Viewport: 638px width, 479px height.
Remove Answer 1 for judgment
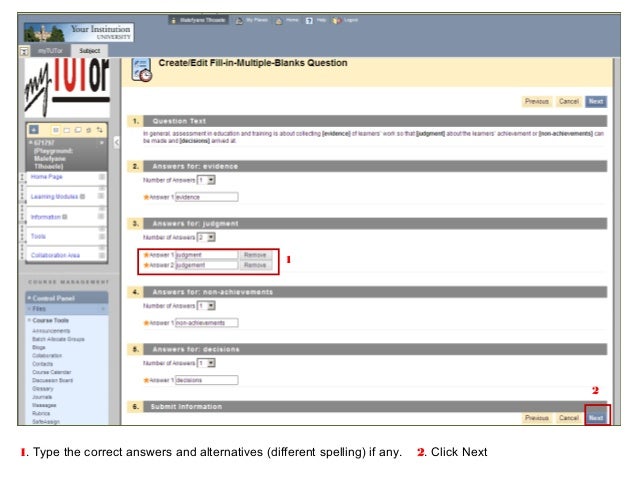tap(255, 255)
